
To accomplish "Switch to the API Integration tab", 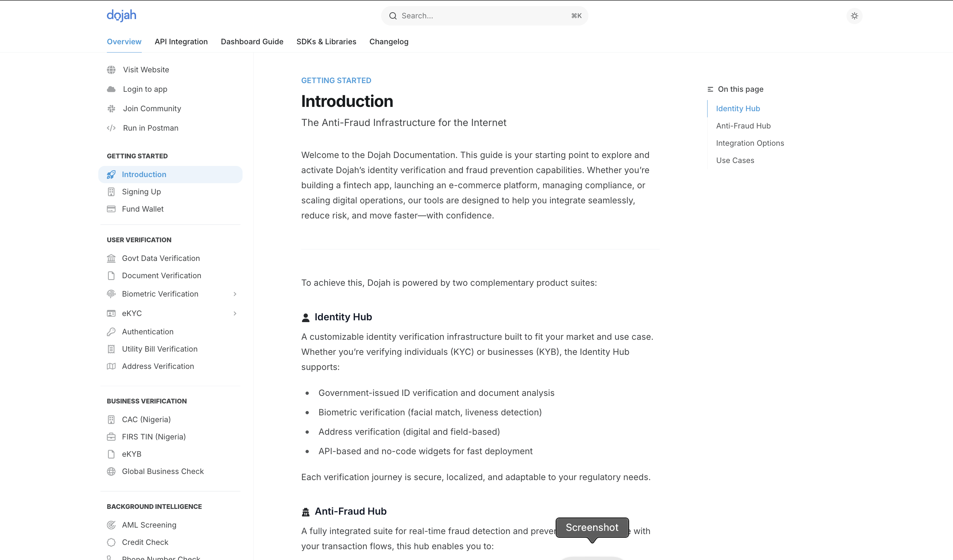I will click(181, 42).
